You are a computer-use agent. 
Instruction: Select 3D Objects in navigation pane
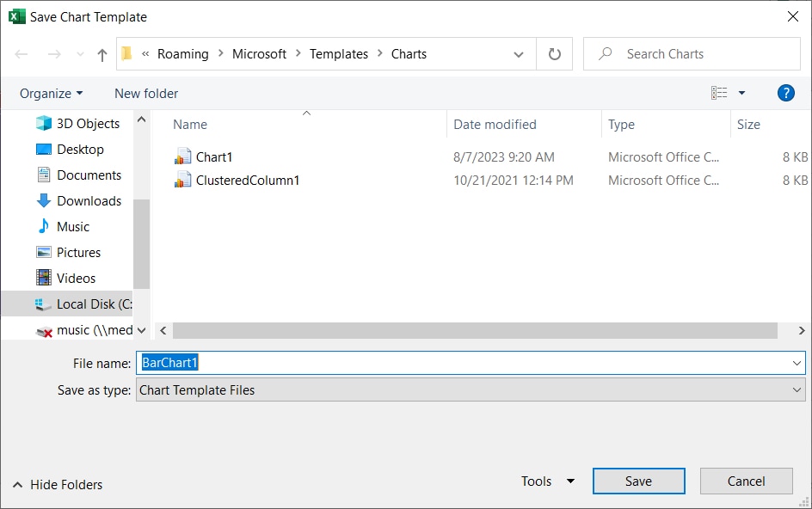tap(88, 124)
